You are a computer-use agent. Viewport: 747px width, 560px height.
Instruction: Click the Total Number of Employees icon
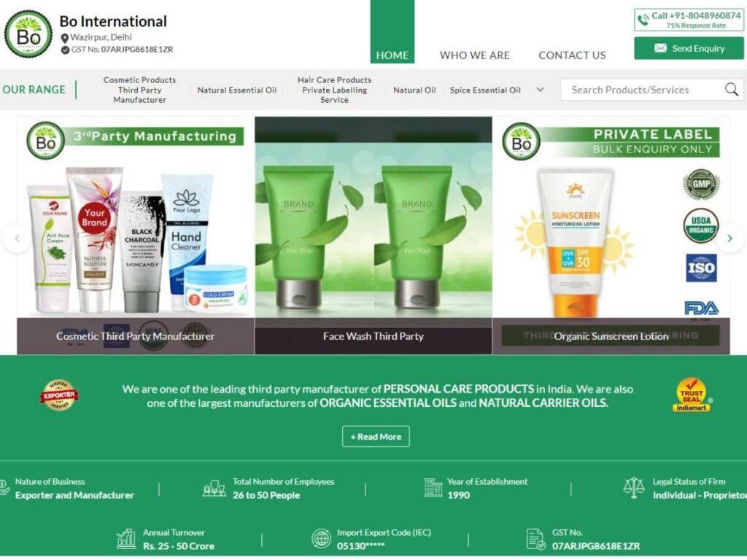pyautogui.click(x=214, y=488)
